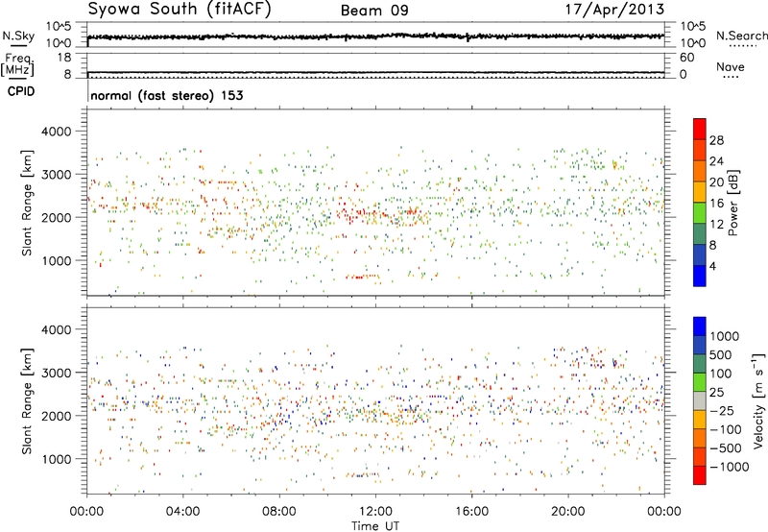Click the 'Syowa South (fitACF)' title
This screenshot has width=768, height=532.
tap(179, 10)
